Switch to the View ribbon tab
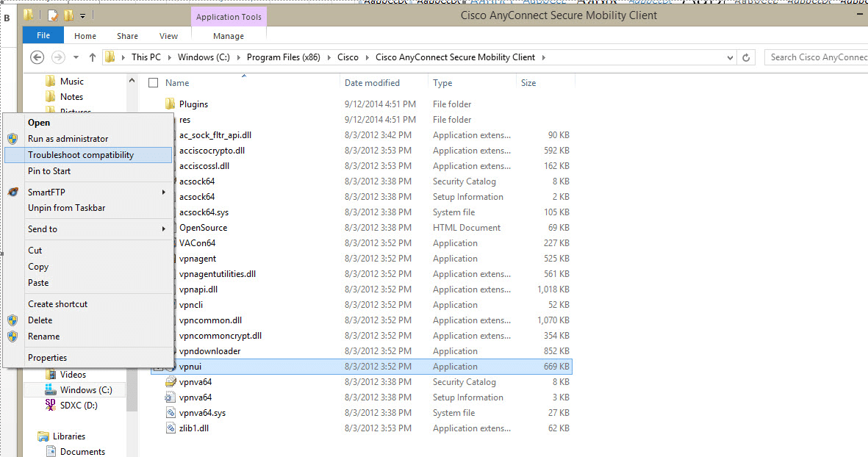This screenshot has width=868, height=457. click(168, 36)
